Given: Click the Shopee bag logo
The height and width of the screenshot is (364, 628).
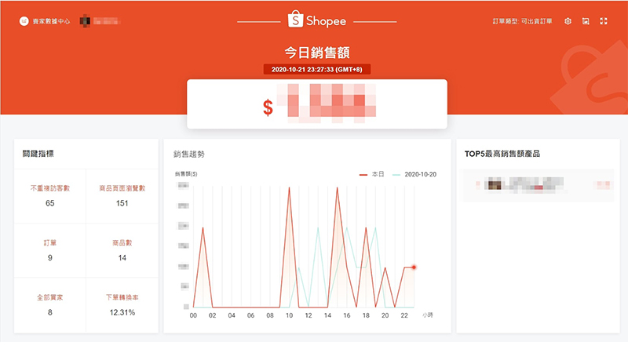Looking at the screenshot, I should (295, 20).
